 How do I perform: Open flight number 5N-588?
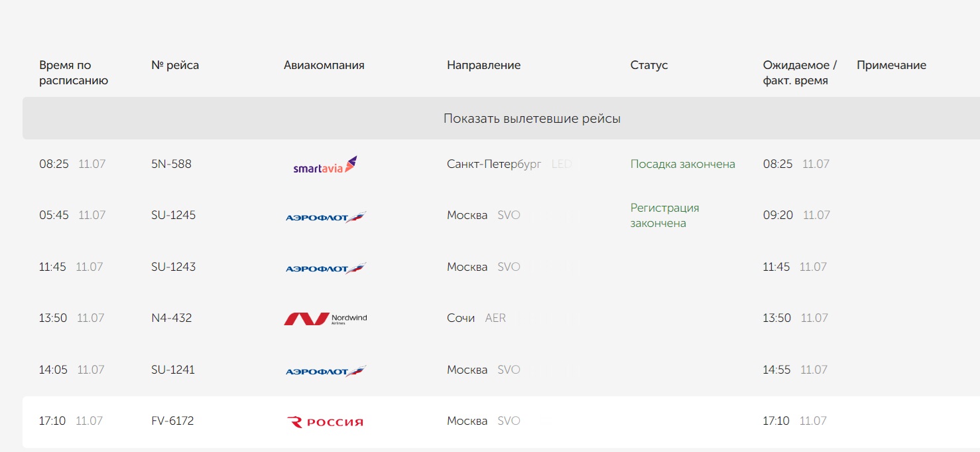[x=171, y=164]
